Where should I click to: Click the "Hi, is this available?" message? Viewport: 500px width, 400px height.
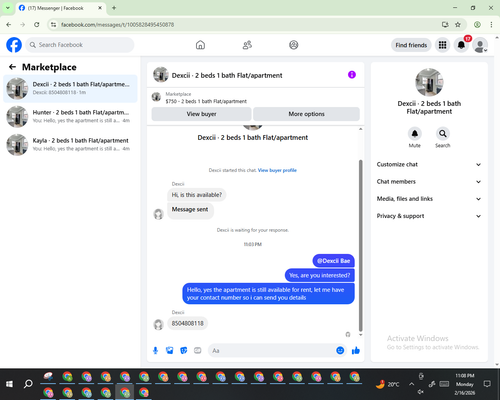click(196, 195)
